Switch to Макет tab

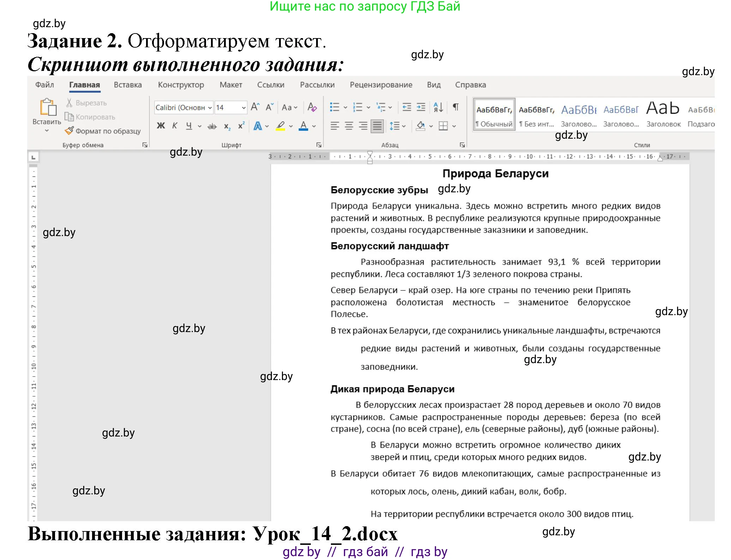(231, 85)
